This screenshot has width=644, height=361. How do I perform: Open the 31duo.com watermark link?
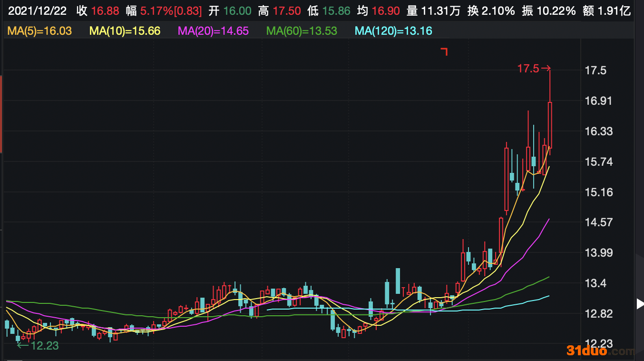click(x=600, y=351)
